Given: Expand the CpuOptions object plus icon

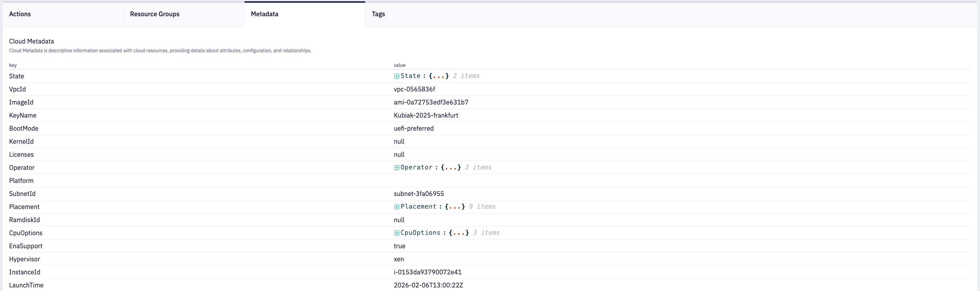Looking at the screenshot, I should click(396, 233).
